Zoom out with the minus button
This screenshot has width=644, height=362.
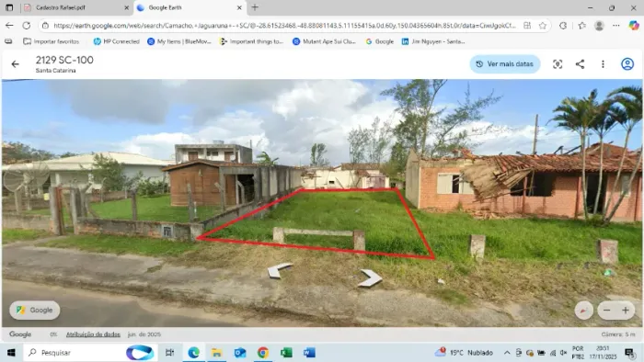[606, 311]
